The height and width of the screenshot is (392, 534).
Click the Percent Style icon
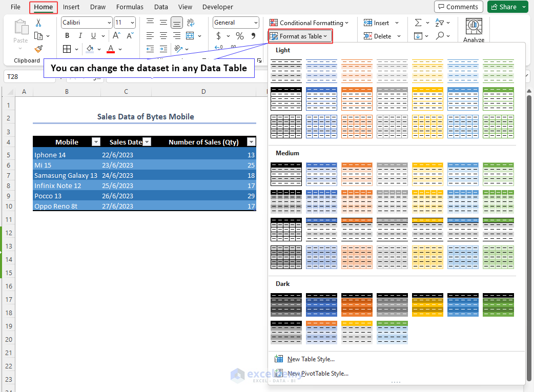239,36
